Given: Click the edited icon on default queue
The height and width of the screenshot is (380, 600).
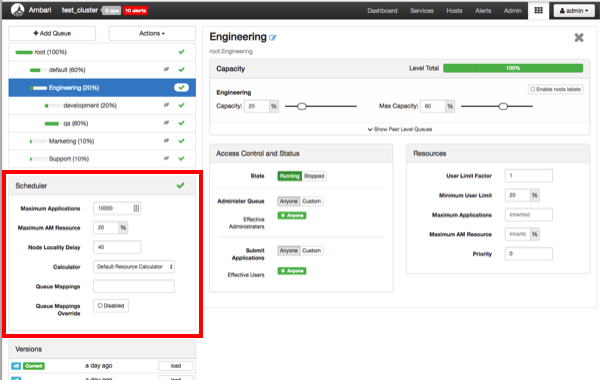Looking at the screenshot, I should [x=166, y=70].
